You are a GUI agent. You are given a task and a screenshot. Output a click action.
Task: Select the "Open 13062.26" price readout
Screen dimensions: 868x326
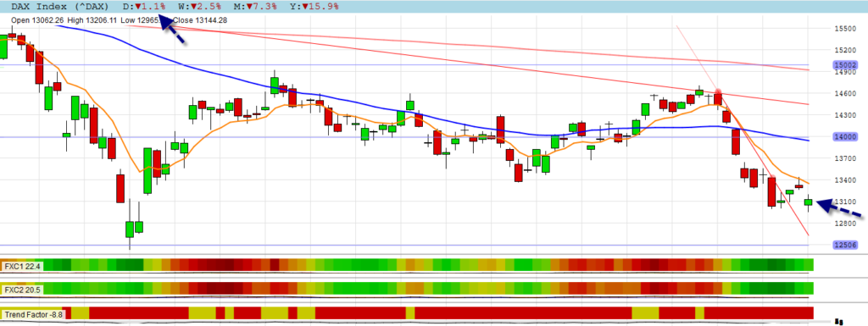click(38, 20)
